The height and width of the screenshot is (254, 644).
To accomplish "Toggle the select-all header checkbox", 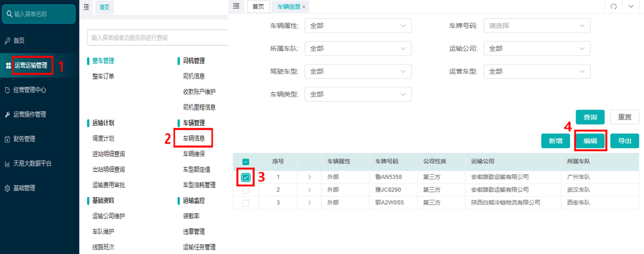I will pos(246,161).
